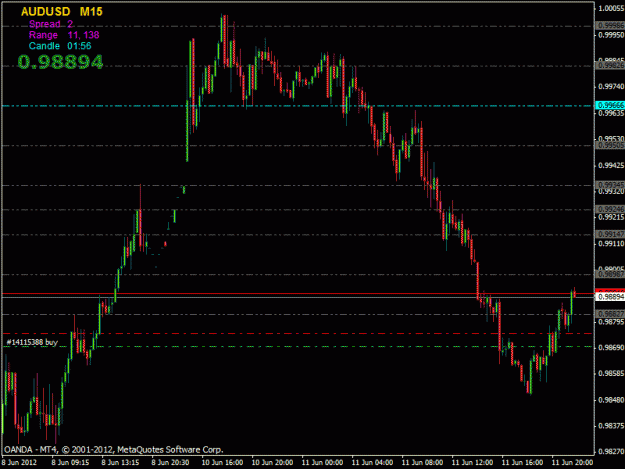Select the green dashed buy order line
Viewport: 625px width, 469px height.
pyautogui.click(x=298, y=347)
